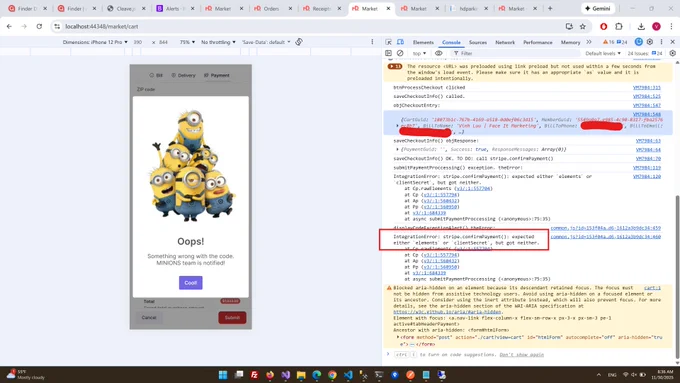Click the browser forward arrow
This screenshot has height=383, width=680.
24,26
